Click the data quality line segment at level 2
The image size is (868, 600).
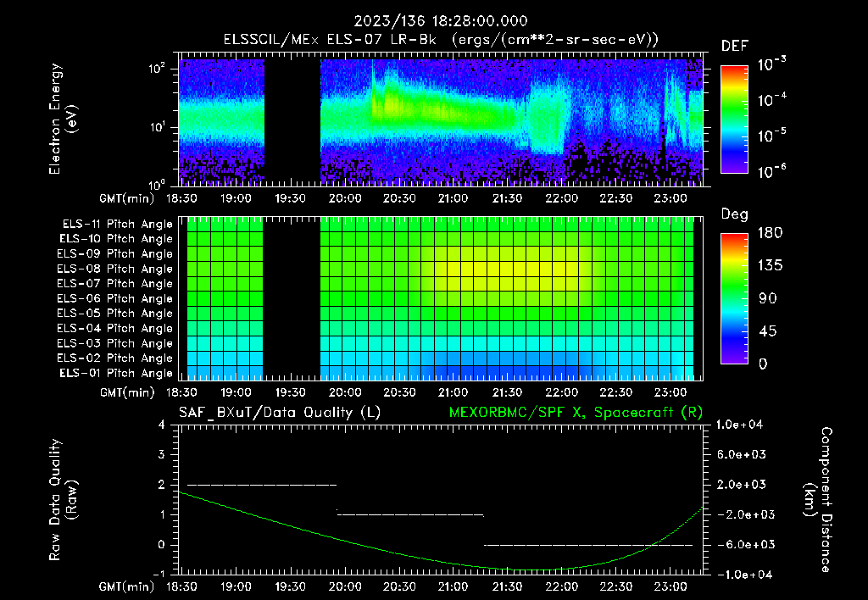coord(262,485)
